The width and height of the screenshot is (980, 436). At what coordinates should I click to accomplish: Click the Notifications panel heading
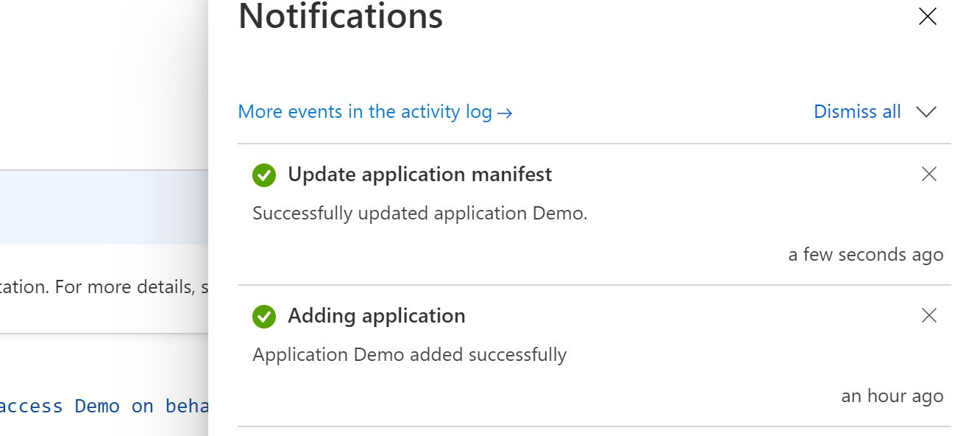coord(341,17)
